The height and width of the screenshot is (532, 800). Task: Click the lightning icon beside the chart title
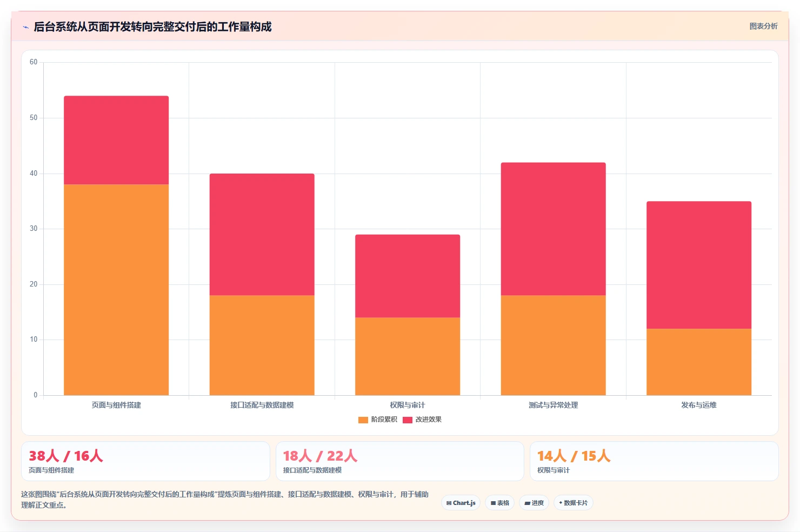coord(25,27)
